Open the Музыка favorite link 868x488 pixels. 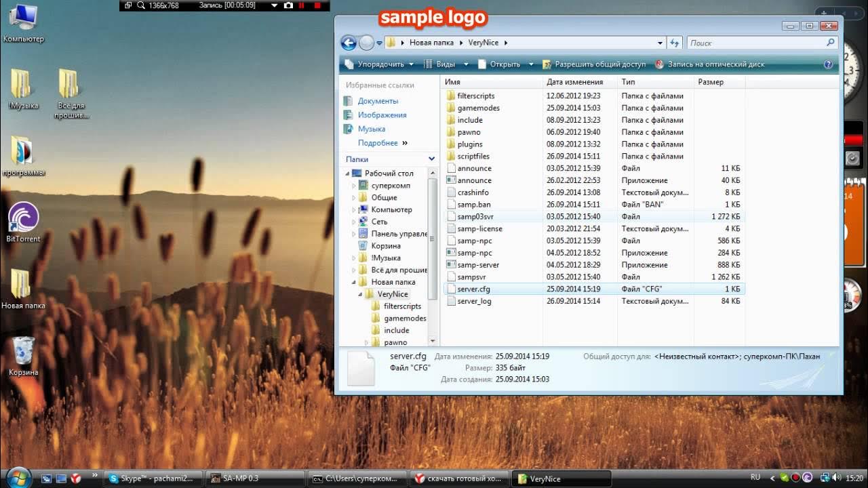point(372,129)
